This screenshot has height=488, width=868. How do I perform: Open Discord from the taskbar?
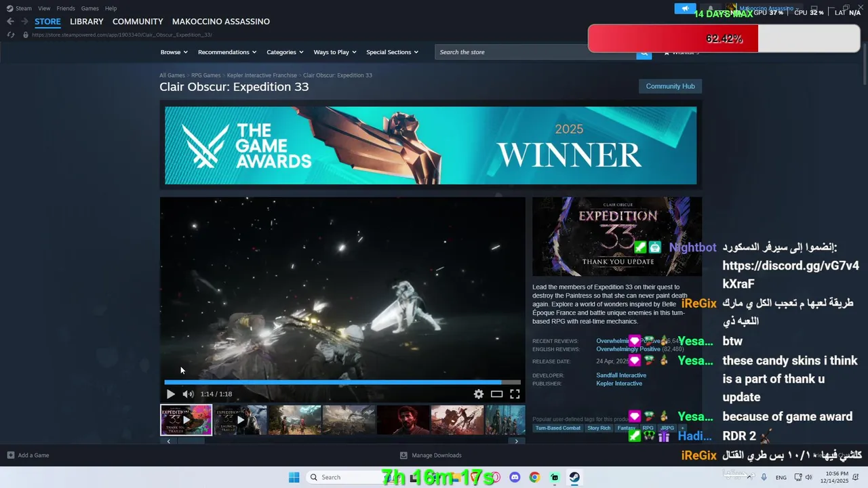click(x=515, y=477)
